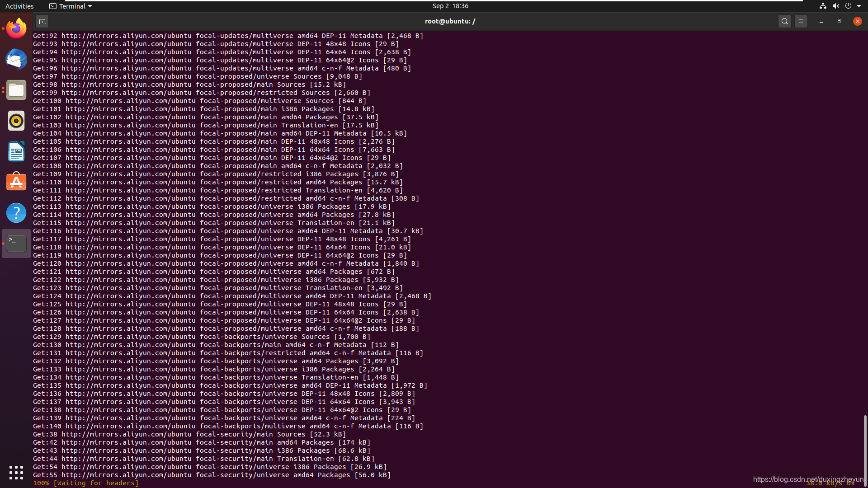868x488 pixels.
Task: Open the Activities overview
Action: [19, 6]
